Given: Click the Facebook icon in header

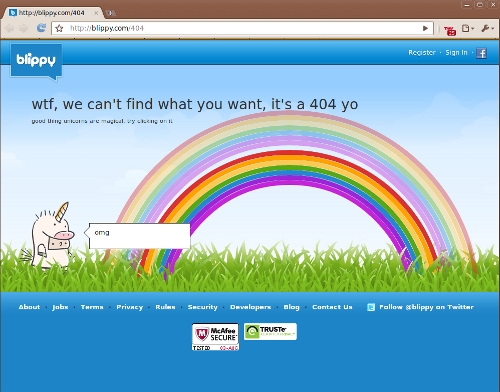Looking at the screenshot, I should tap(481, 53).
